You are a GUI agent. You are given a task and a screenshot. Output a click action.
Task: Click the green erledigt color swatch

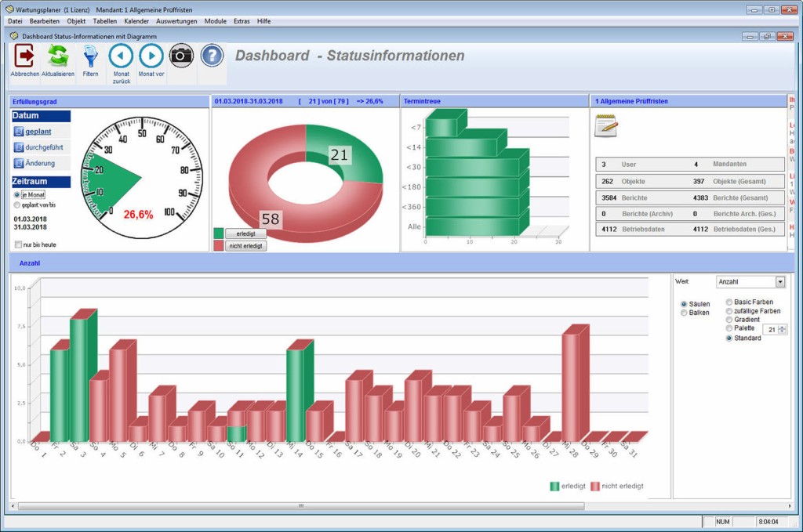tap(218, 233)
